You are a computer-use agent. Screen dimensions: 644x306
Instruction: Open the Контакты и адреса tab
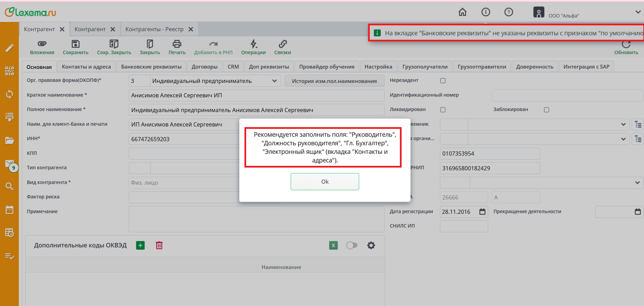point(86,67)
